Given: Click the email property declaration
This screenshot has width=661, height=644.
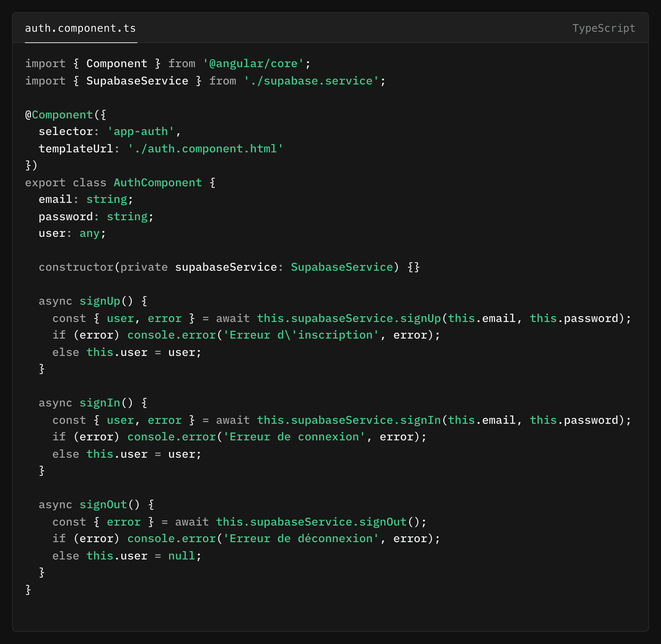Looking at the screenshot, I should 55,200.
